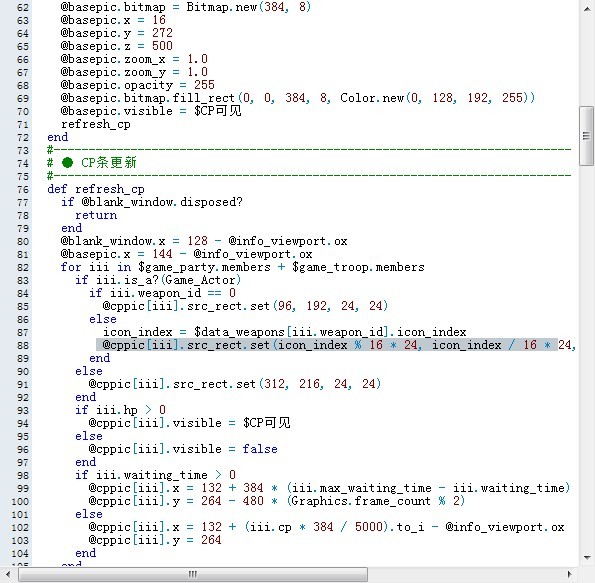Screen dimensions: 595x583
Task: Click the 'end' keyword on line 72
Action: click(x=58, y=137)
